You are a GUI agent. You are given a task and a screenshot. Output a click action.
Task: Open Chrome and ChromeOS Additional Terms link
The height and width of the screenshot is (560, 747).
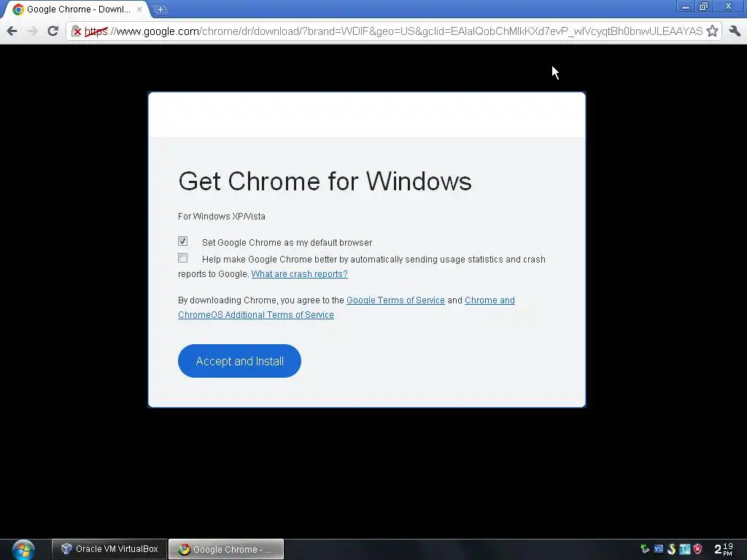(x=256, y=315)
